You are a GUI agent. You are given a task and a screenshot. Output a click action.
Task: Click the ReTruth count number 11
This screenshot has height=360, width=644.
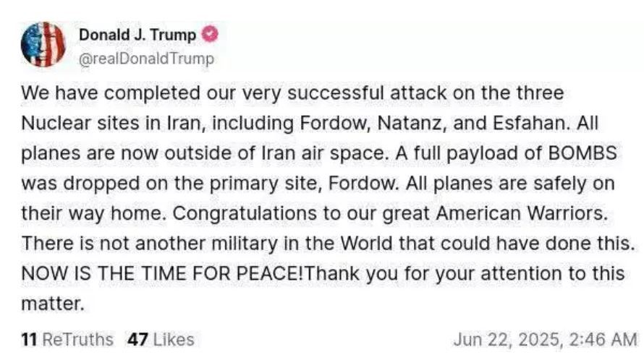[29, 340]
